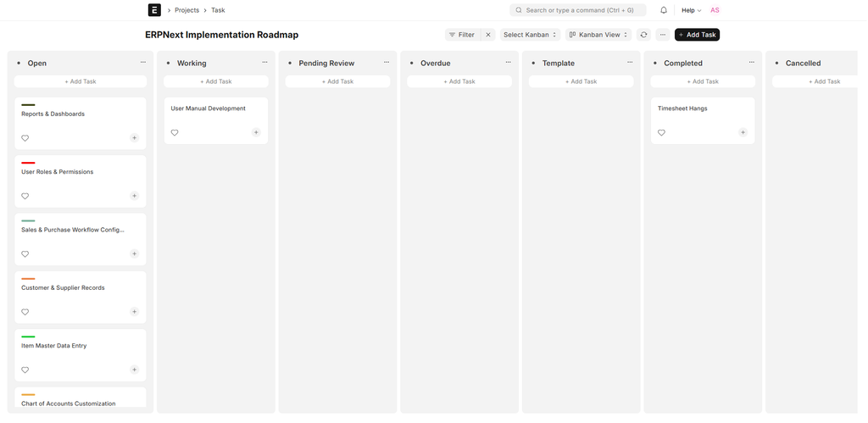
Task: Clear the filter with the X icon
Action: point(487,35)
